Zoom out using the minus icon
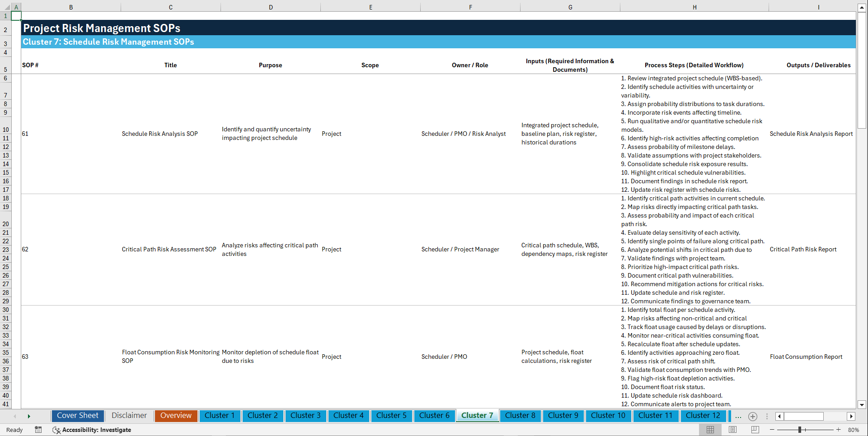Screen dimensions: 868x436 [x=773, y=430]
